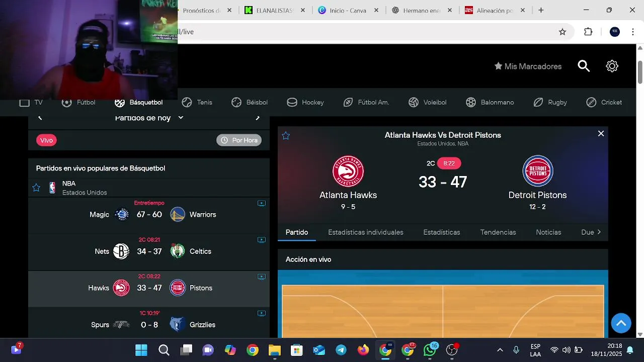Click live stream icon for Magic-Warriors

262,203
